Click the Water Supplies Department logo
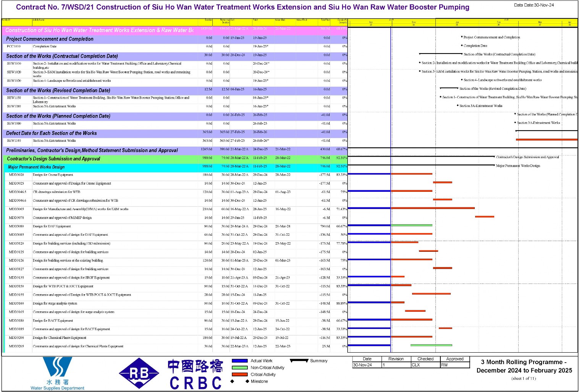The height and width of the screenshot is (392, 579). [x=57, y=373]
